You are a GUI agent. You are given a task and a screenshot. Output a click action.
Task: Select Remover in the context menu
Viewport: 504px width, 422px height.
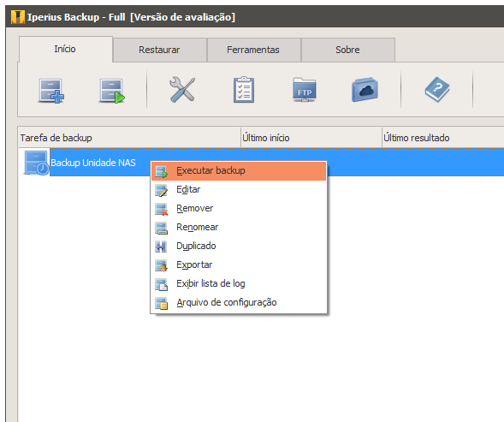239,208
